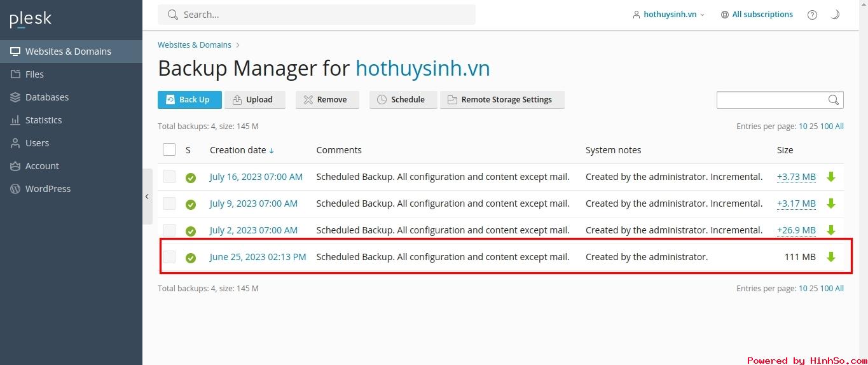The height and width of the screenshot is (365, 868).
Task: Open Users in sidebar
Action: click(x=71, y=143)
